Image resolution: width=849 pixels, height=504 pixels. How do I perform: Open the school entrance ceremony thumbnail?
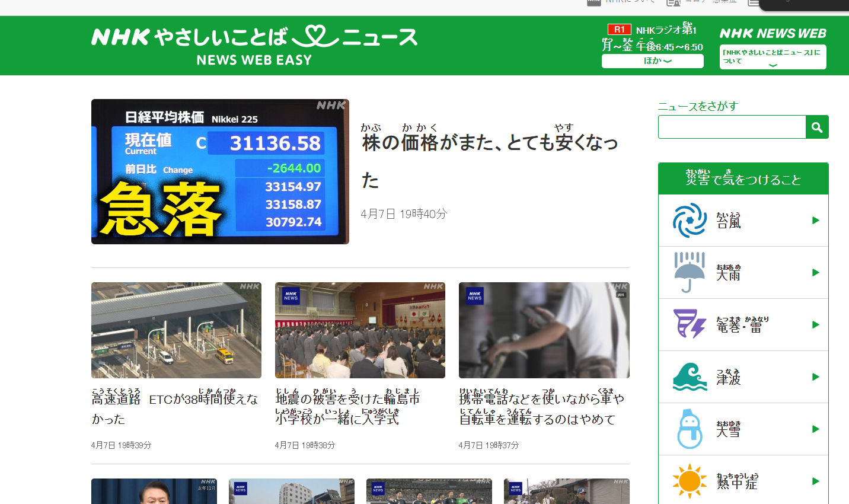pos(360,330)
